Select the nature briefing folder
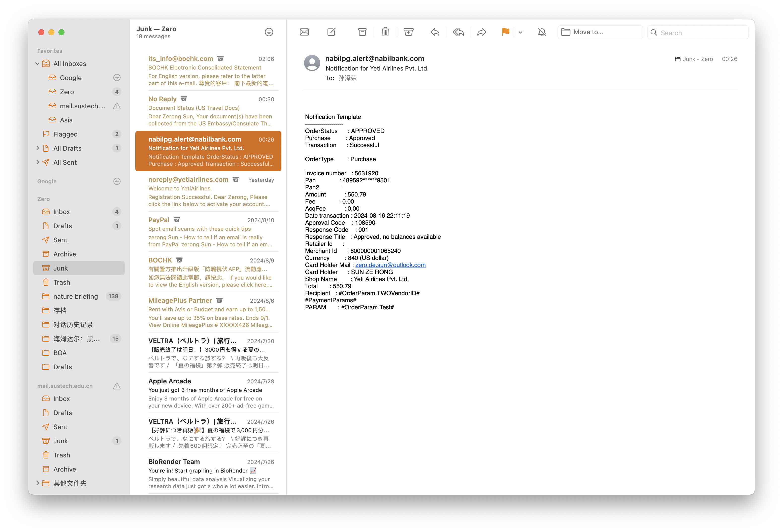The image size is (783, 532). 76,296
